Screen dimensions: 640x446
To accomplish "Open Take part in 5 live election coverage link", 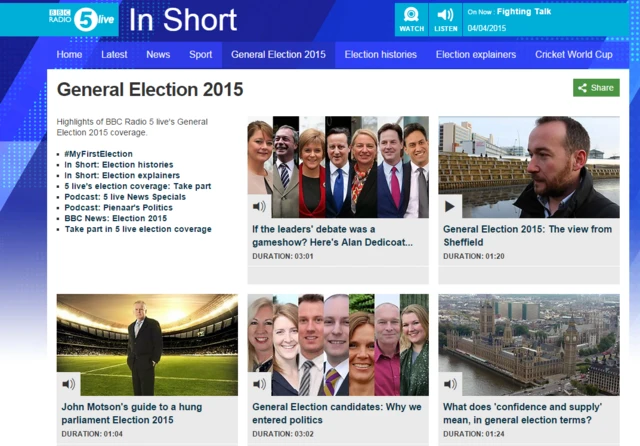I will pyautogui.click(x=138, y=229).
